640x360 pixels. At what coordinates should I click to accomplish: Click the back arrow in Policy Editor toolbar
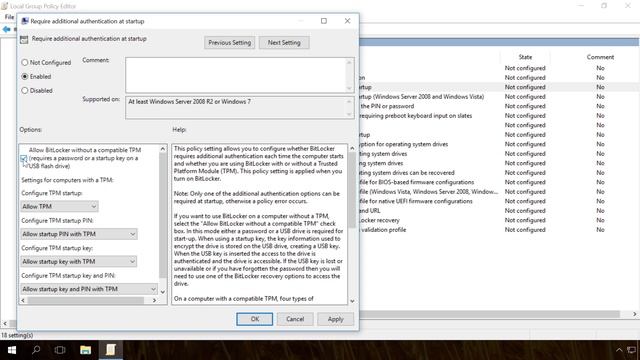(6, 29)
